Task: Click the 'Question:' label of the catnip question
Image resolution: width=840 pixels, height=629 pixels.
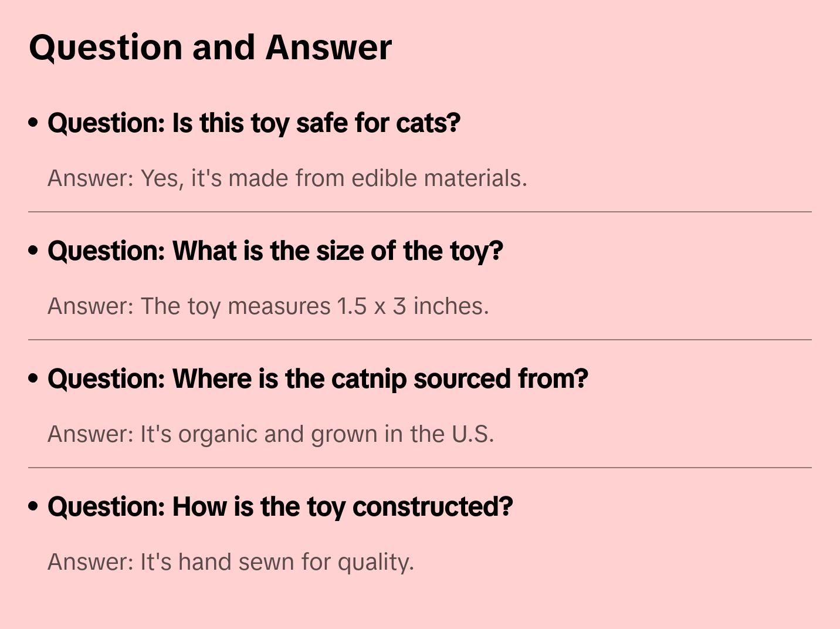Action: click(106, 379)
